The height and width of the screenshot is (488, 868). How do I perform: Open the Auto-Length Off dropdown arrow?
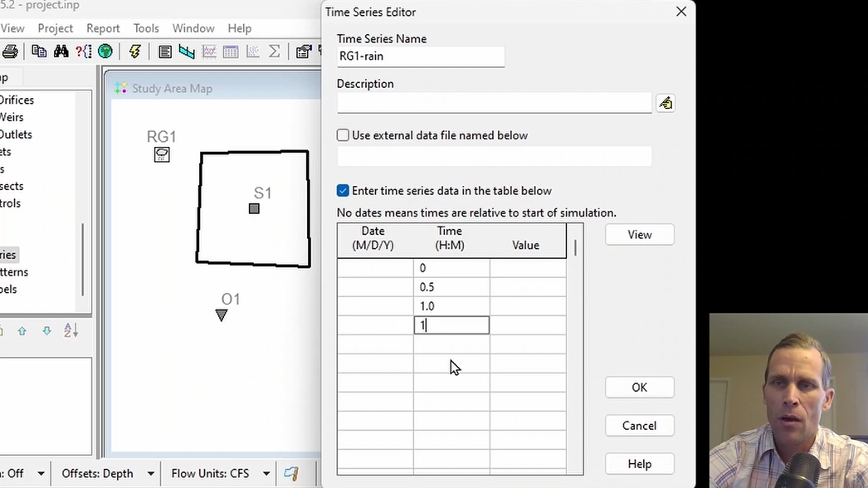tap(41, 474)
